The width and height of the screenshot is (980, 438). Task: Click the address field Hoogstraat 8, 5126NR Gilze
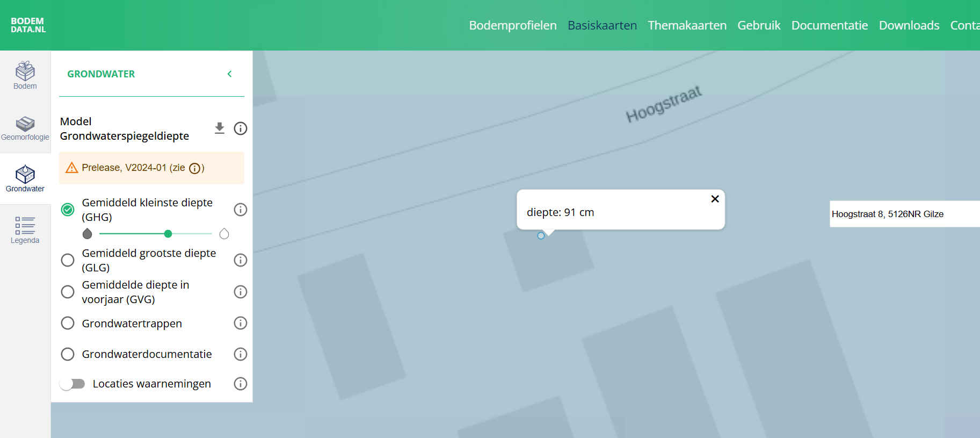[905, 214]
